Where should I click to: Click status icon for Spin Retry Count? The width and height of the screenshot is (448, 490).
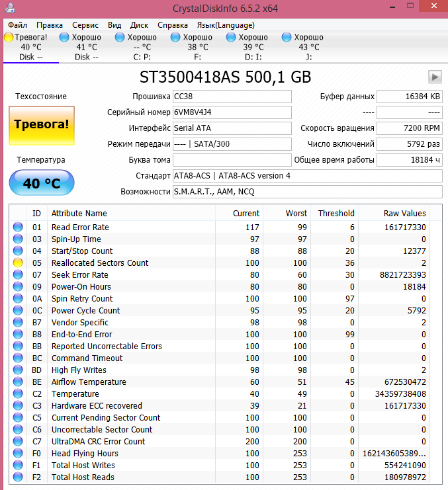click(x=18, y=298)
